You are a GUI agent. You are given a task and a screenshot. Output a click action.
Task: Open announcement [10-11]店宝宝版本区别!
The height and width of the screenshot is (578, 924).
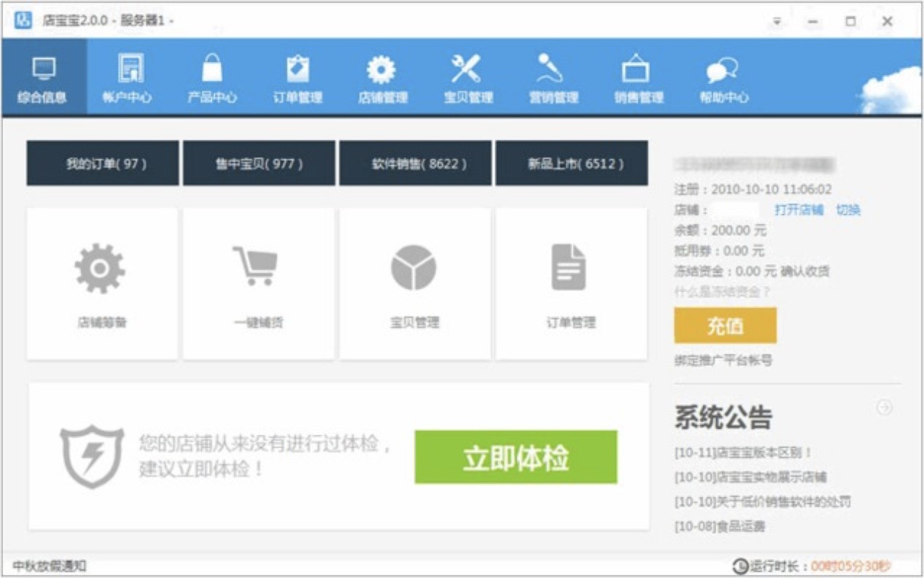point(743,452)
